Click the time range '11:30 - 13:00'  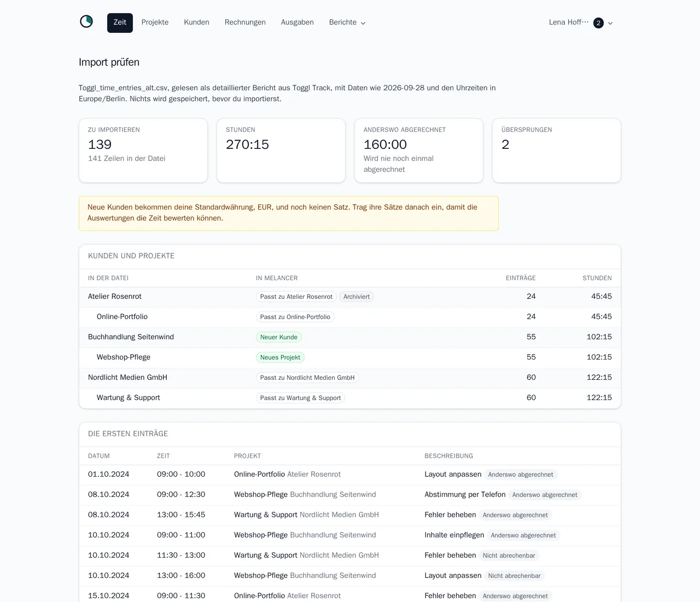pos(181,555)
